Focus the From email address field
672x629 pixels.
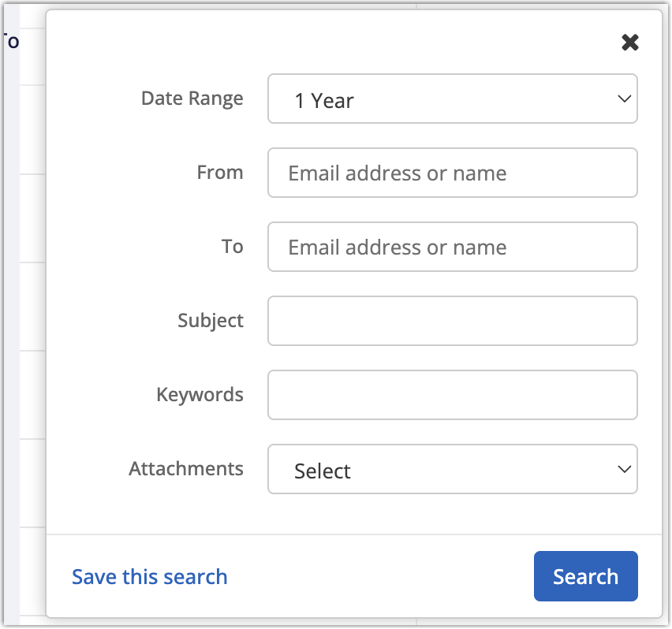click(452, 173)
